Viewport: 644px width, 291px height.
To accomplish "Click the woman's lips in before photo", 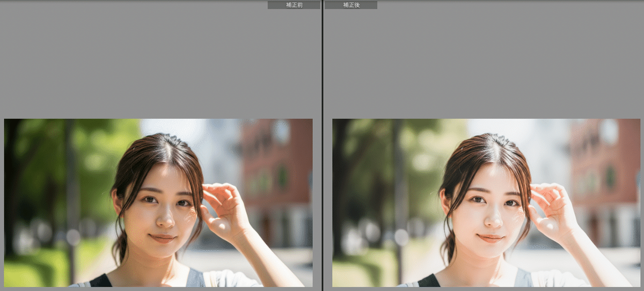I will coord(162,237).
